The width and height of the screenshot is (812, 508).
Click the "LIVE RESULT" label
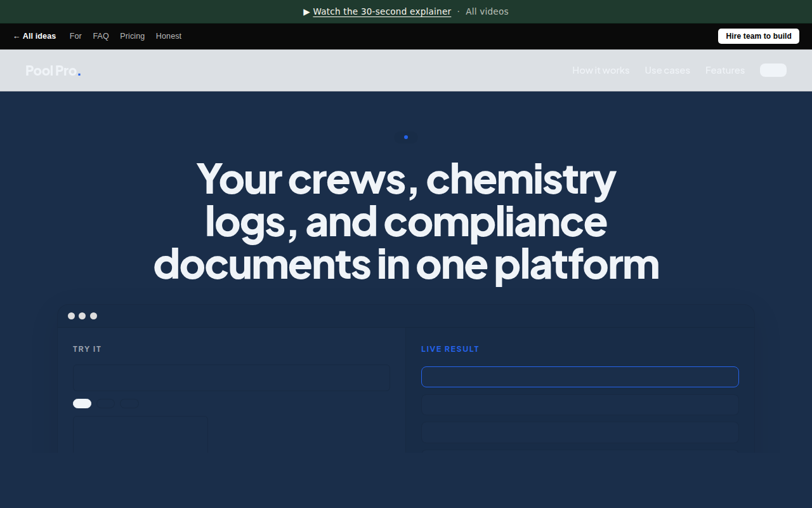(450, 349)
